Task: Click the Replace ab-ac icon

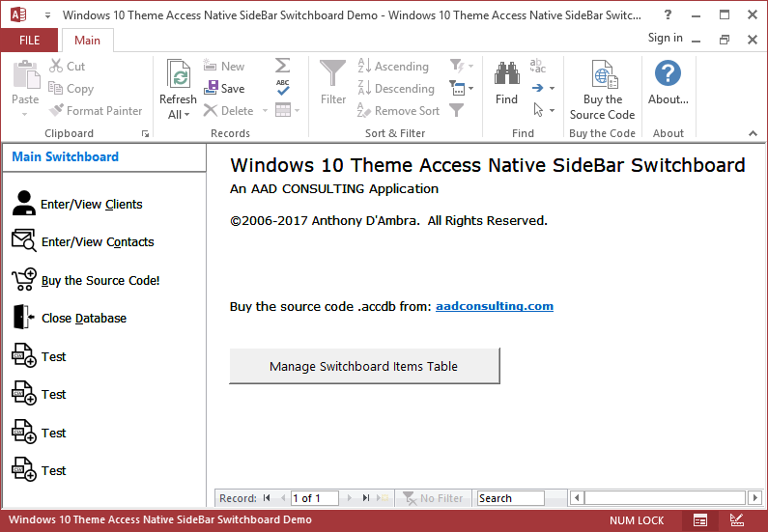Action: (x=537, y=66)
